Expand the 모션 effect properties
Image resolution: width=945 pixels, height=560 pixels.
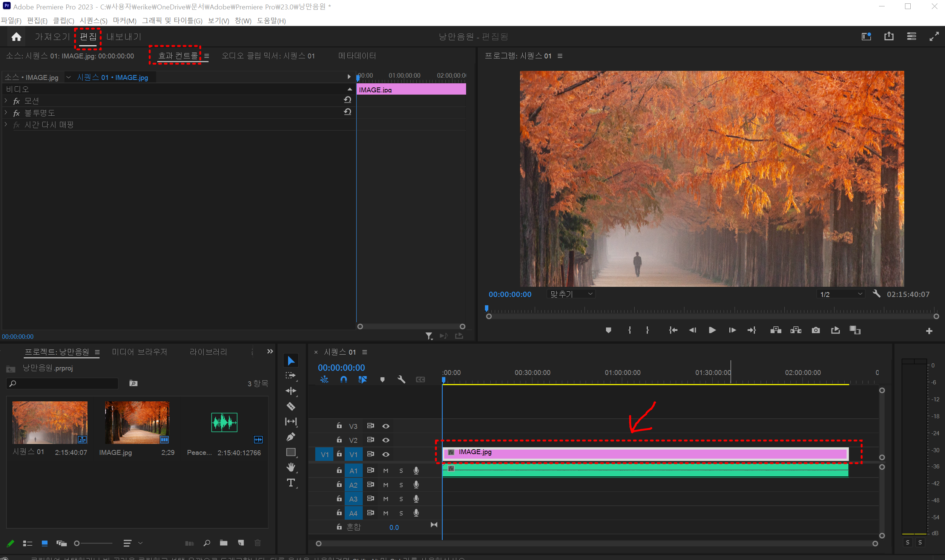pos(6,101)
